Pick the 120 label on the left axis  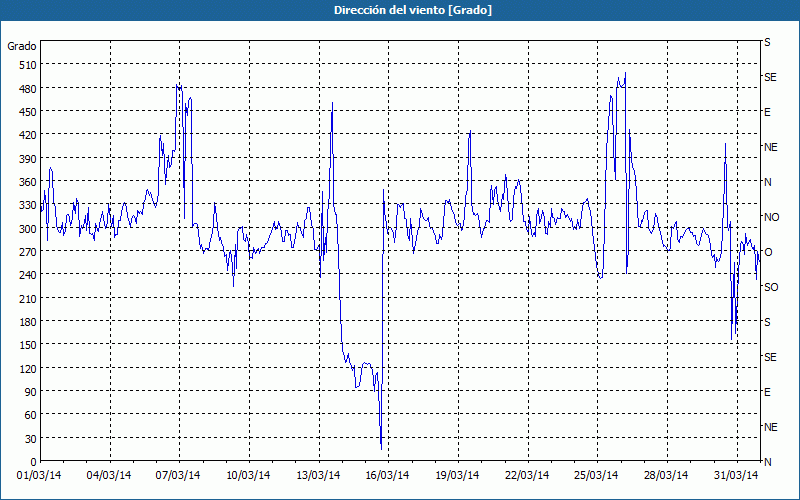28,368
